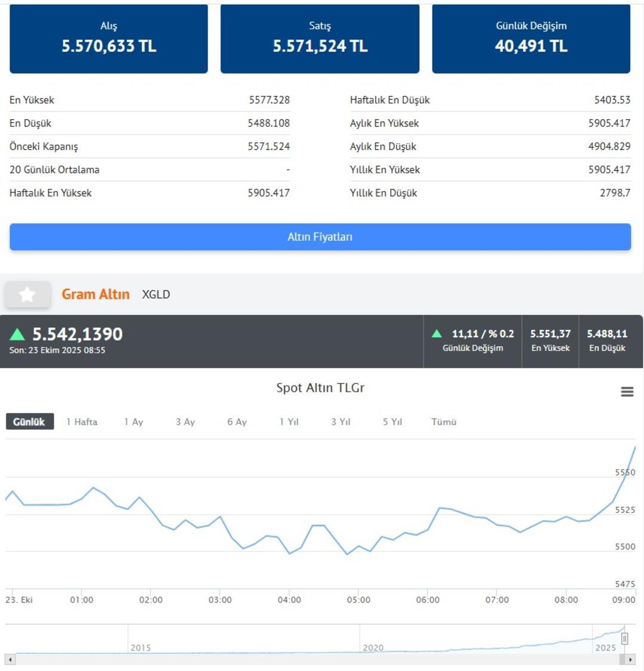644x671 pixels.
Task: Click the Gram Altın title link
Action: [x=95, y=294]
